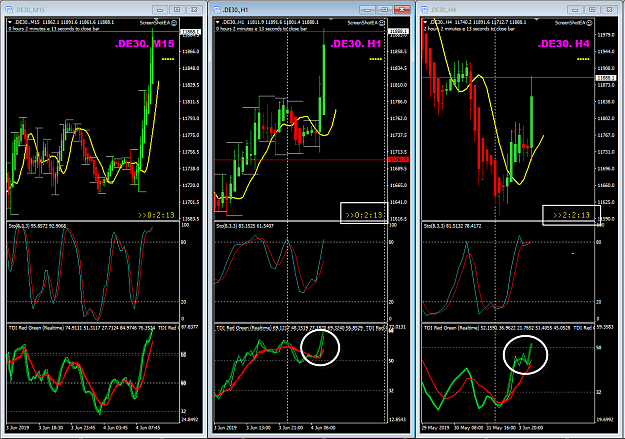
Task: Click the chart icon in the .DE30,H4 title bar
Action: click(x=425, y=10)
